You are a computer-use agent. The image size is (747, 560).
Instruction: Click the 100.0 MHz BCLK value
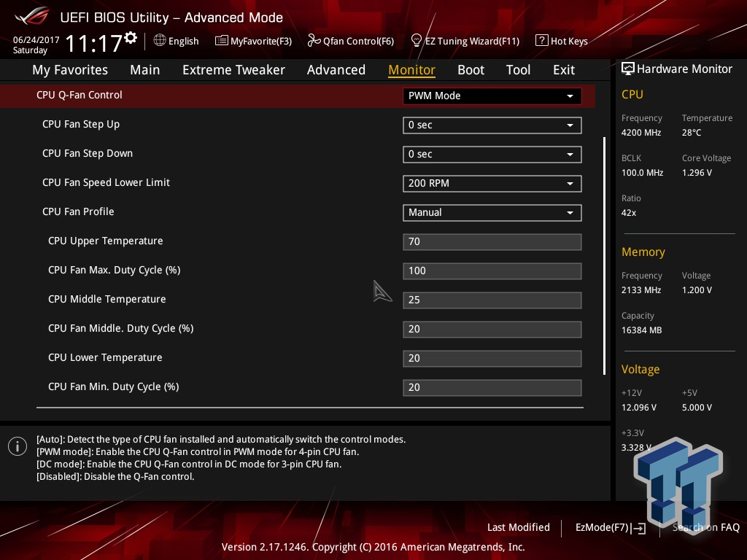[642, 173]
